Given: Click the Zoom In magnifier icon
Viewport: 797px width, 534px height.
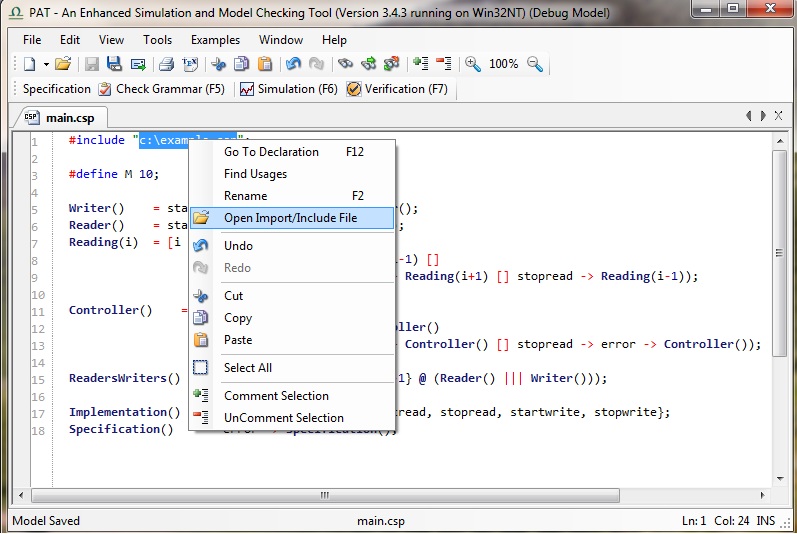Looking at the screenshot, I should (473, 64).
